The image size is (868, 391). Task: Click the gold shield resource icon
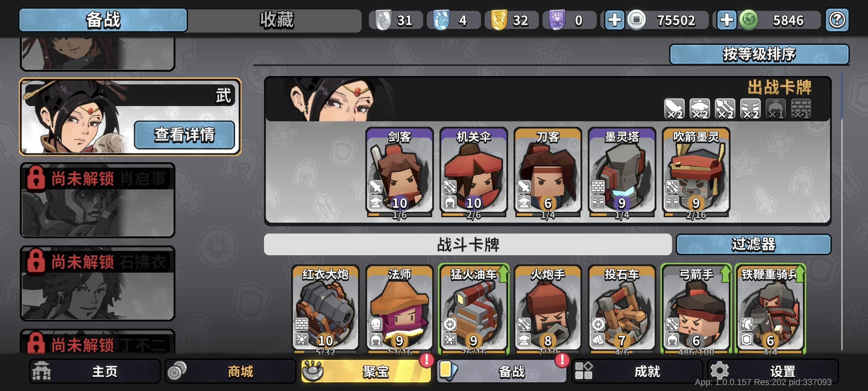point(499,20)
